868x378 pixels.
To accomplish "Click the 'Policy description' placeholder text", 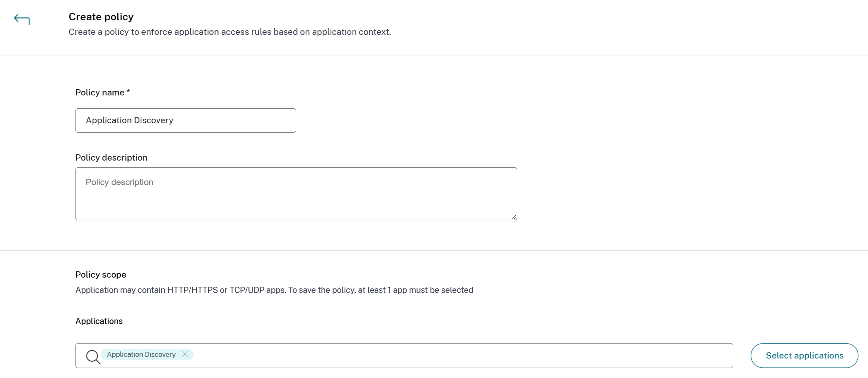I will [119, 182].
